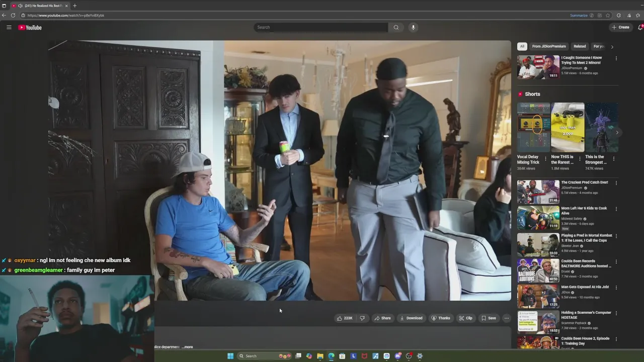This screenshot has height=362, width=644.
Task: Click the Create button
Action: click(x=621, y=27)
